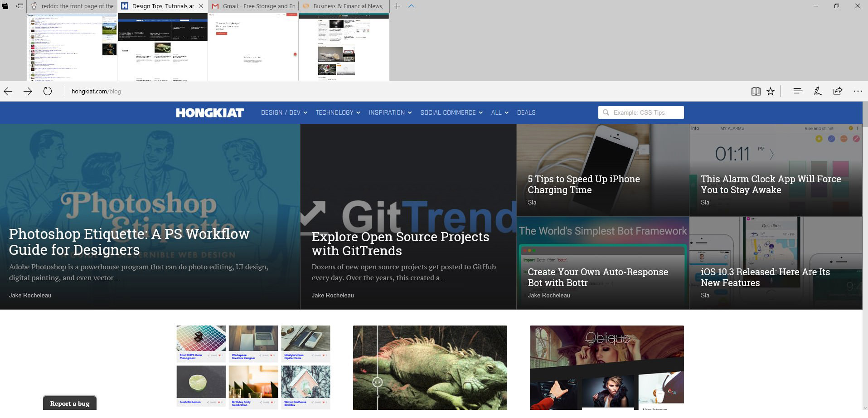868x418 pixels.
Task: Open the DEALS menu item
Action: (x=526, y=112)
